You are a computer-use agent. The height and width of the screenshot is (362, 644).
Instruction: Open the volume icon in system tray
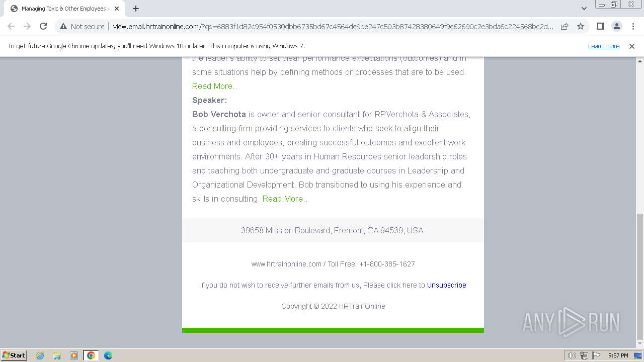(572, 355)
